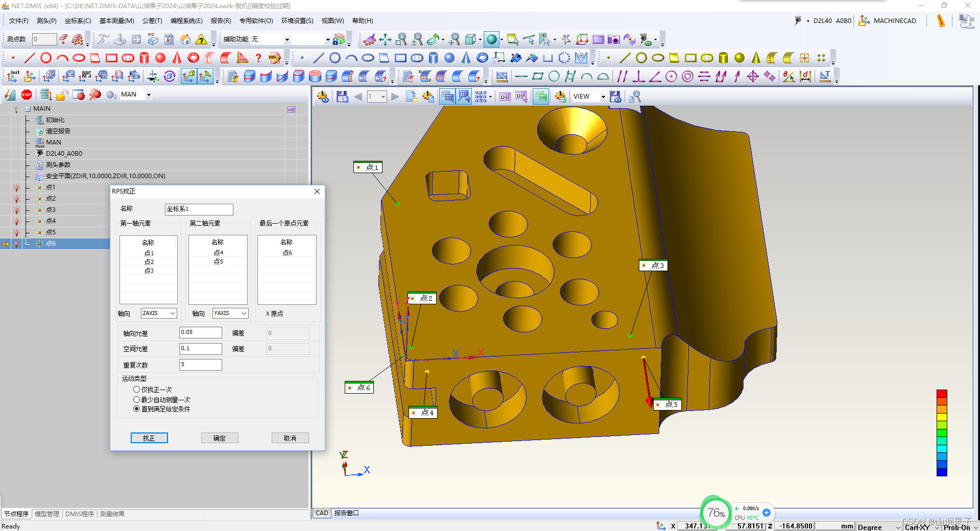
Task: Switch to the 测量结果 tab
Action: [112, 514]
